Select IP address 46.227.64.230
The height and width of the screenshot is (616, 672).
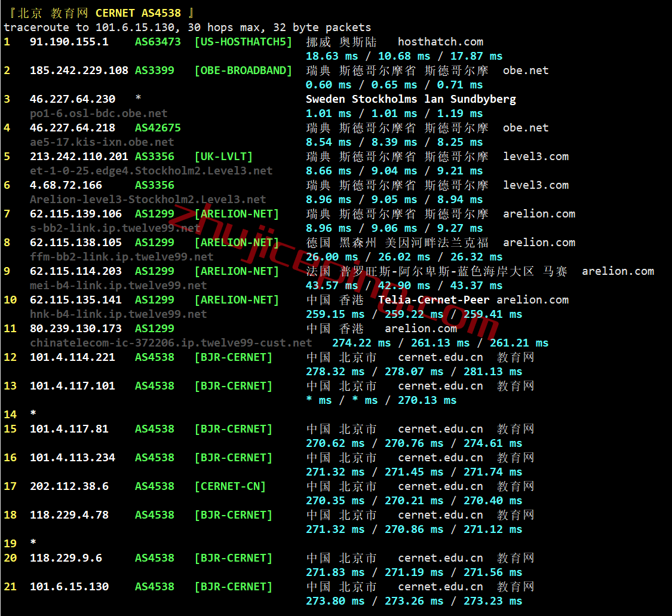click(x=72, y=99)
